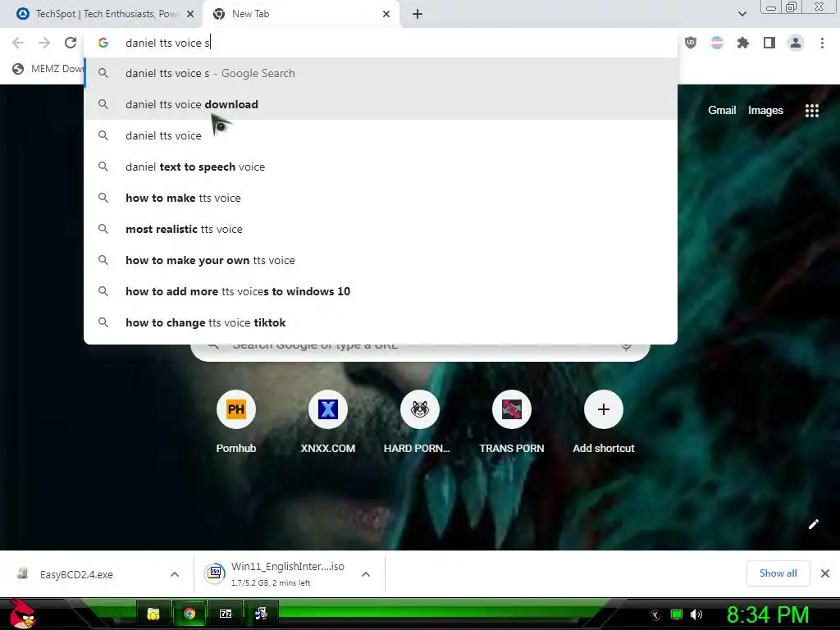
Task: Switch to Chrome in the taskbar
Action: pyautogui.click(x=189, y=614)
